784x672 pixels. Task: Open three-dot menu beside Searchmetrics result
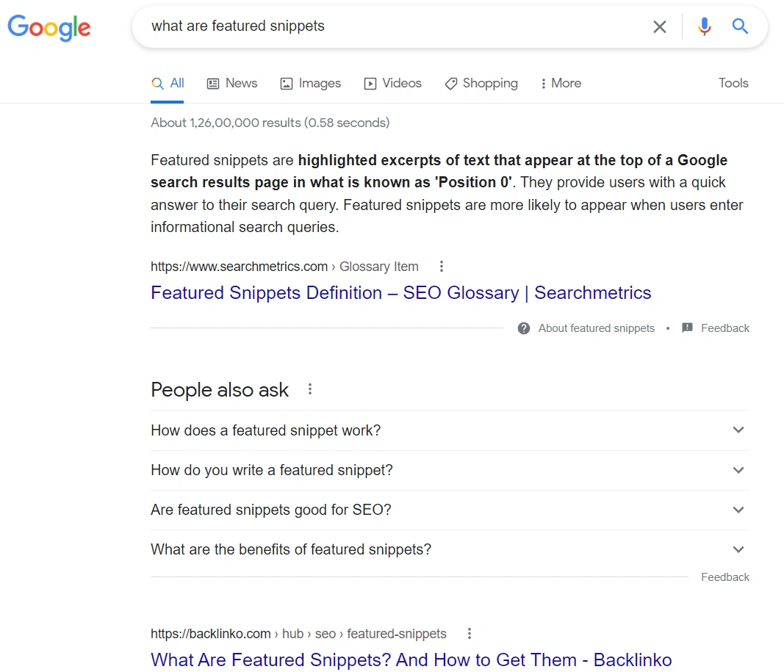(x=442, y=267)
